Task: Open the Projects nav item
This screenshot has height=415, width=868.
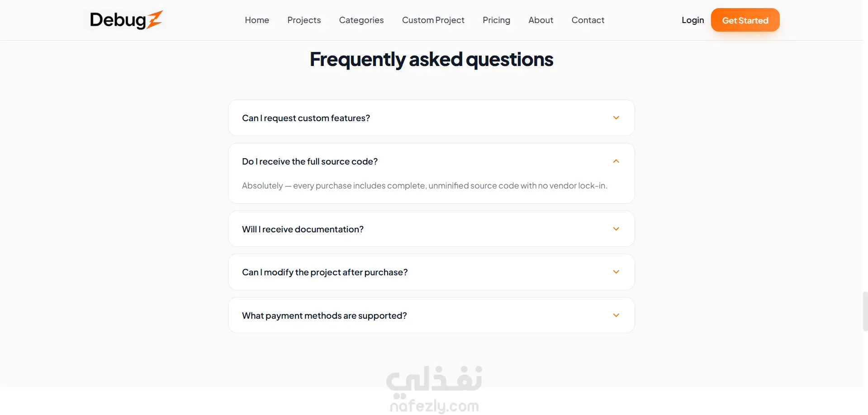Action: (304, 20)
